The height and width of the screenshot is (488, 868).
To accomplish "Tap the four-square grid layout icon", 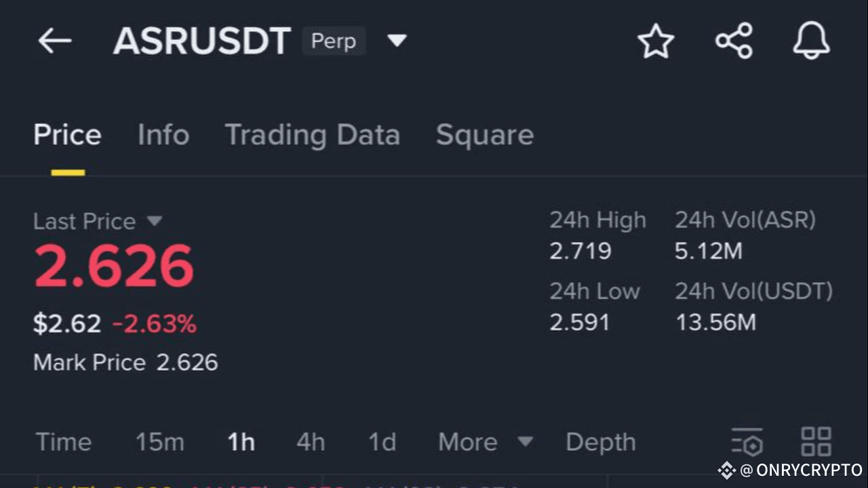I will pos(816,442).
